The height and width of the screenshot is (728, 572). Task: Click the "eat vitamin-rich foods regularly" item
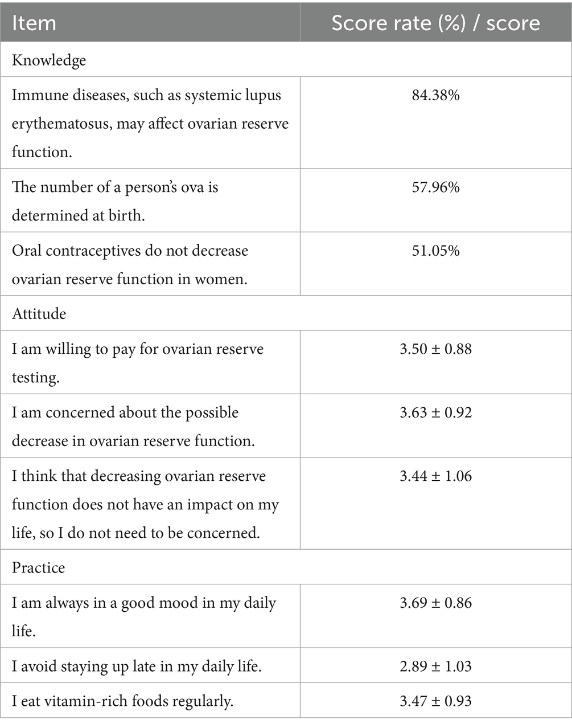pyautogui.click(x=122, y=701)
